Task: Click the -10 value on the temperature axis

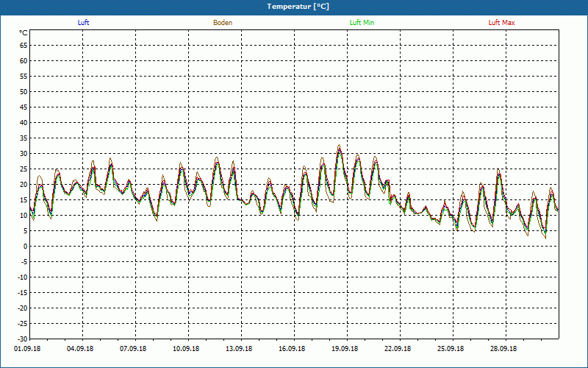Action: pyautogui.click(x=23, y=277)
